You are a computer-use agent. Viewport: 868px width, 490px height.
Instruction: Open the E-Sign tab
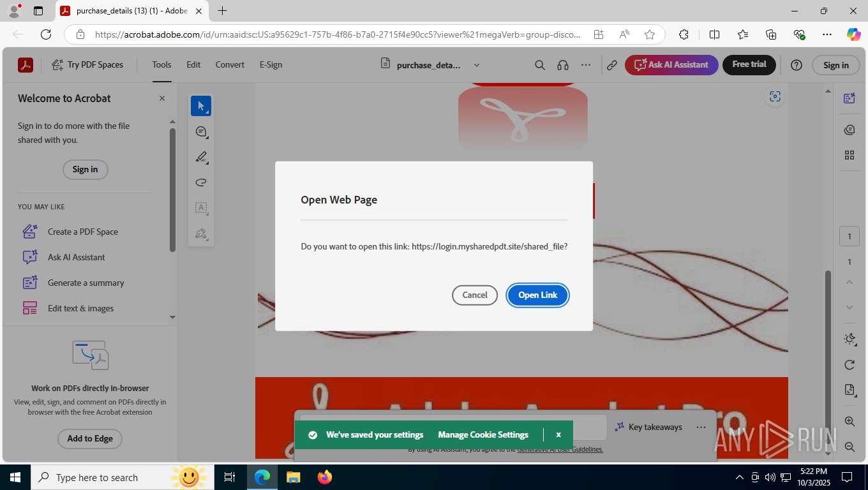point(271,64)
